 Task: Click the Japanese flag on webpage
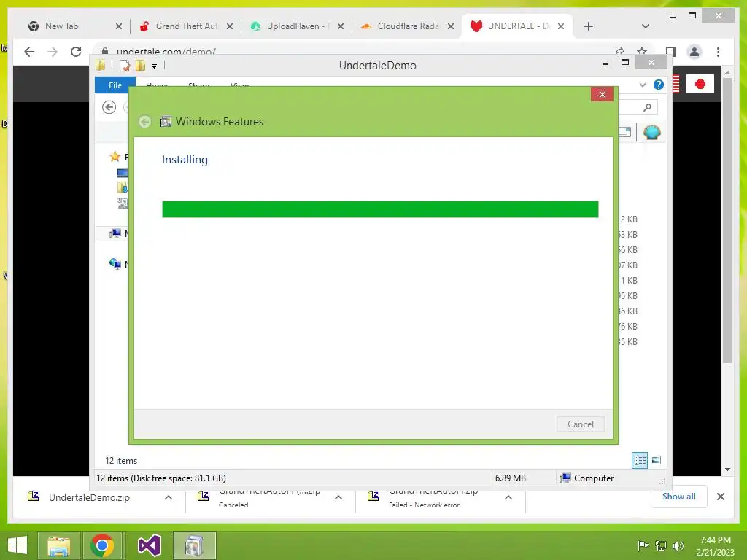click(700, 85)
